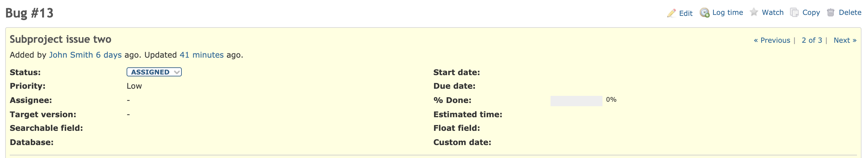Open the 2 of 3 issue position link
Viewport: 868px width, 158px height.
[812, 40]
